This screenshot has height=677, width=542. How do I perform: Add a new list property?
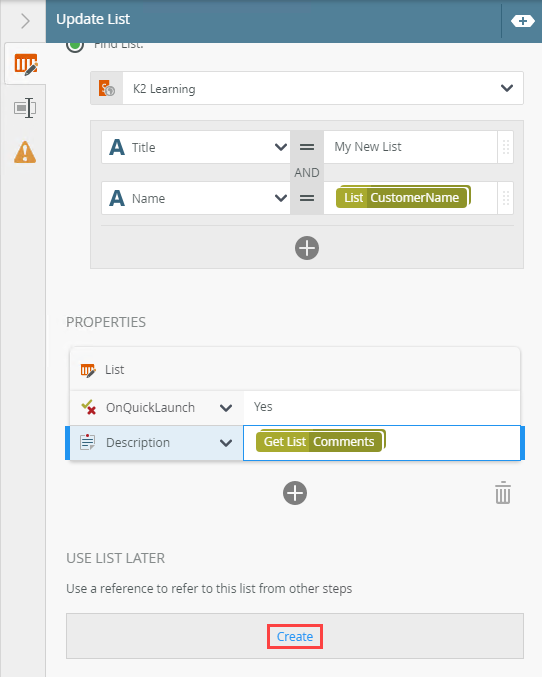coord(295,493)
